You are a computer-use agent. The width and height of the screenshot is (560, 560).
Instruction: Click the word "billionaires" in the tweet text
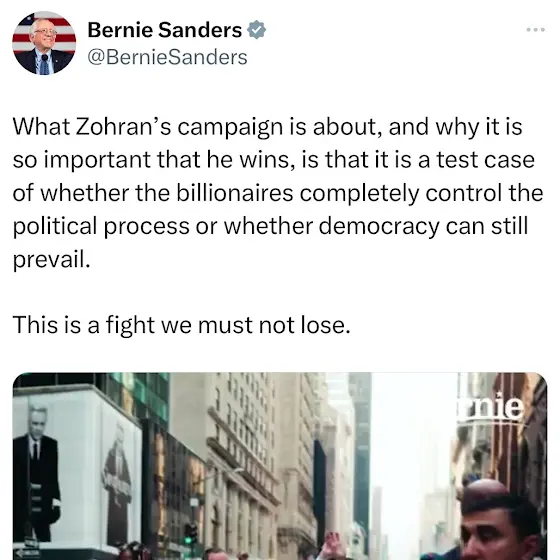(x=235, y=193)
